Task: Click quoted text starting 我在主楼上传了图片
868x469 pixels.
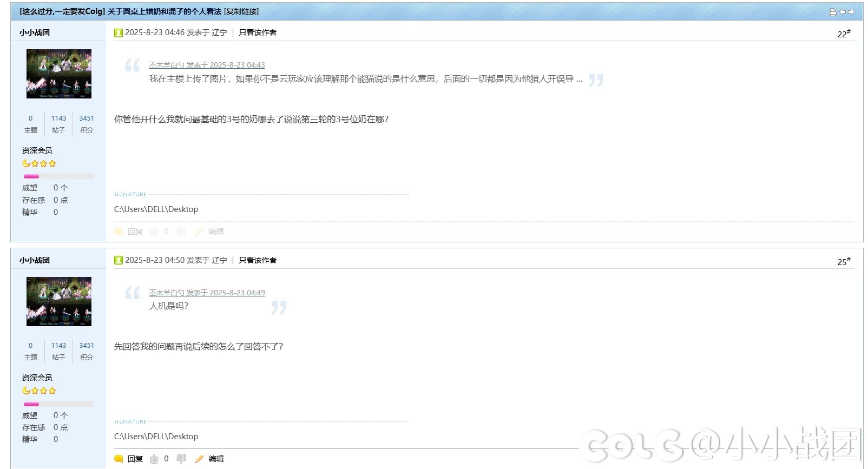Action: (x=366, y=79)
